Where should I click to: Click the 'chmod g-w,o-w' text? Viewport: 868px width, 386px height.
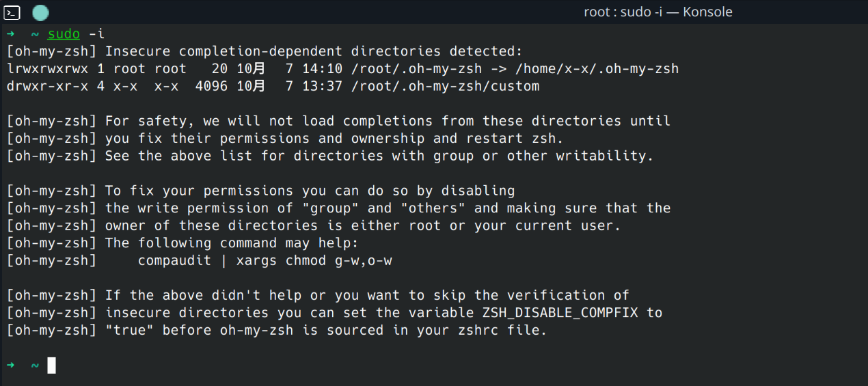pyautogui.click(x=339, y=261)
